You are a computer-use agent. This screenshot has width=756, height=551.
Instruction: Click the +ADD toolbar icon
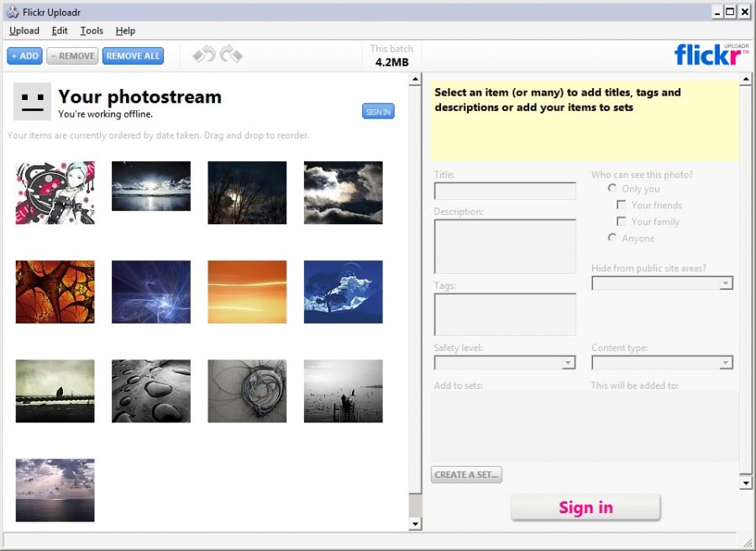pos(24,55)
